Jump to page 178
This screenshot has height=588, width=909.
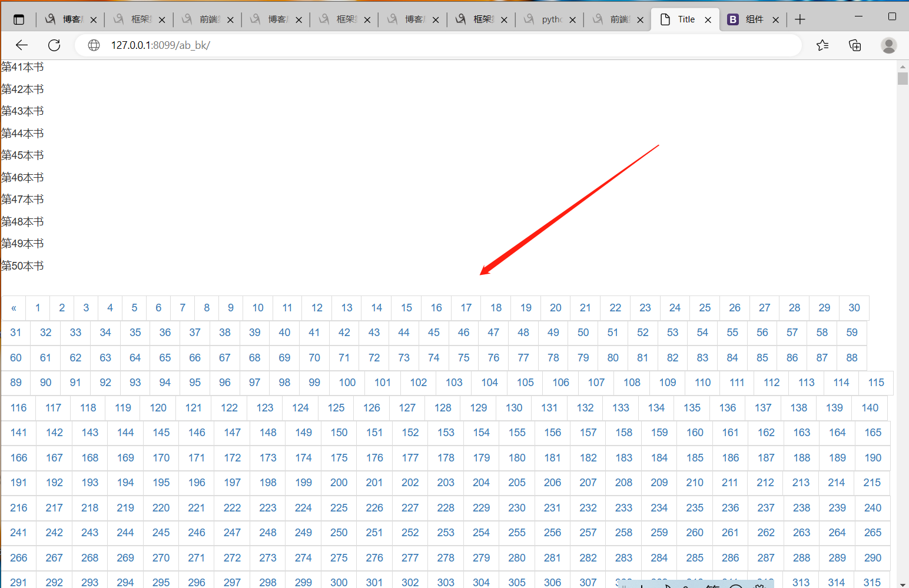coord(446,458)
